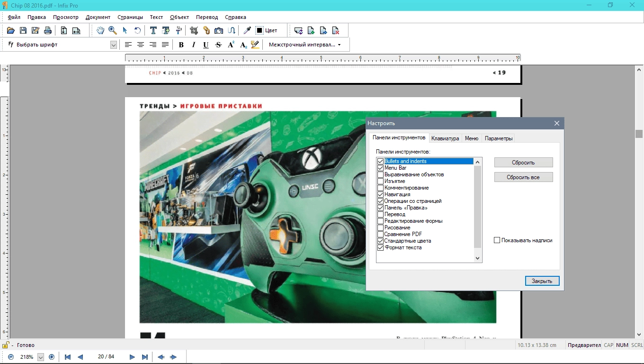Apply text highlight marker

click(x=255, y=45)
